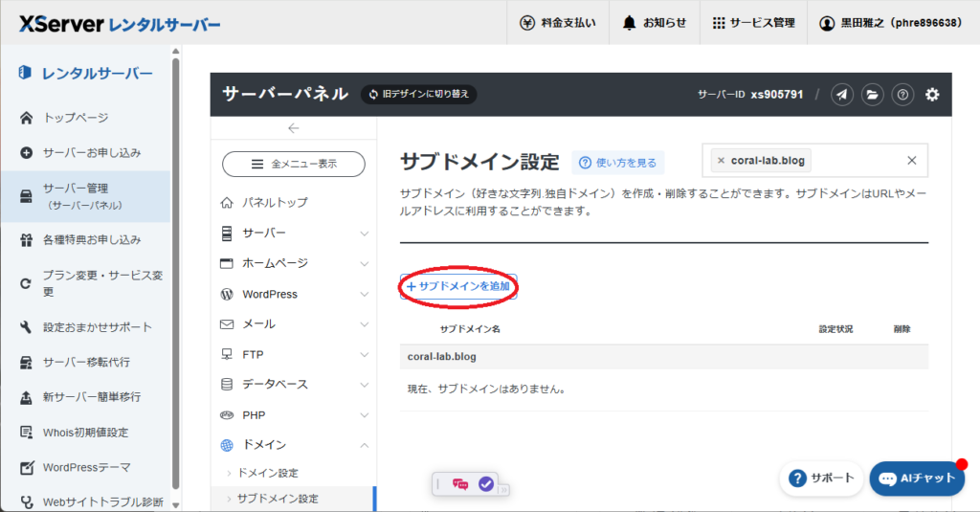This screenshot has height=512, width=980.
Task: Expand the データベース menu section
Action: [294, 385]
